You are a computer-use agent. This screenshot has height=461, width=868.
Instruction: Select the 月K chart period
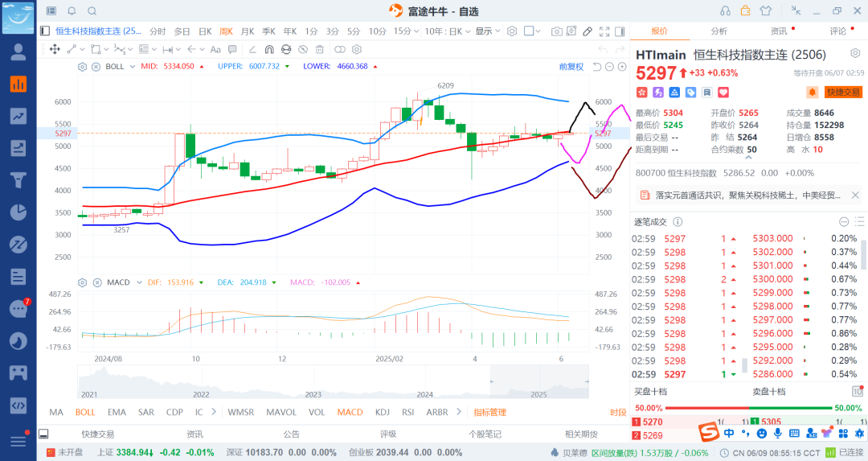[x=248, y=31]
